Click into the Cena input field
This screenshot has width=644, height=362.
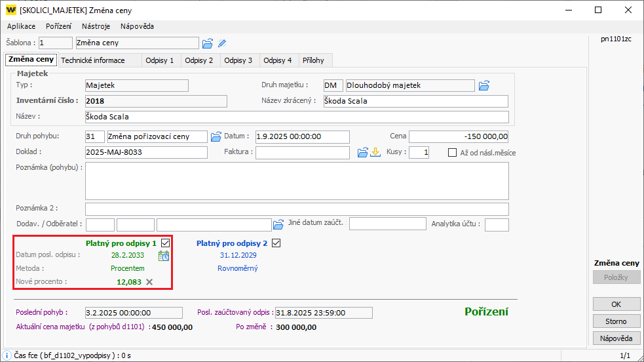pyautogui.click(x=459, y=136)
